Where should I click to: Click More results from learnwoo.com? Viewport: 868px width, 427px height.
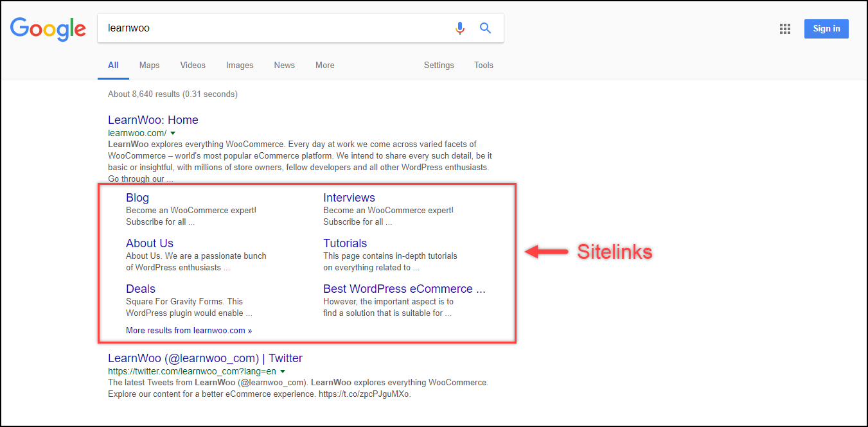click(x=189, y=330)
